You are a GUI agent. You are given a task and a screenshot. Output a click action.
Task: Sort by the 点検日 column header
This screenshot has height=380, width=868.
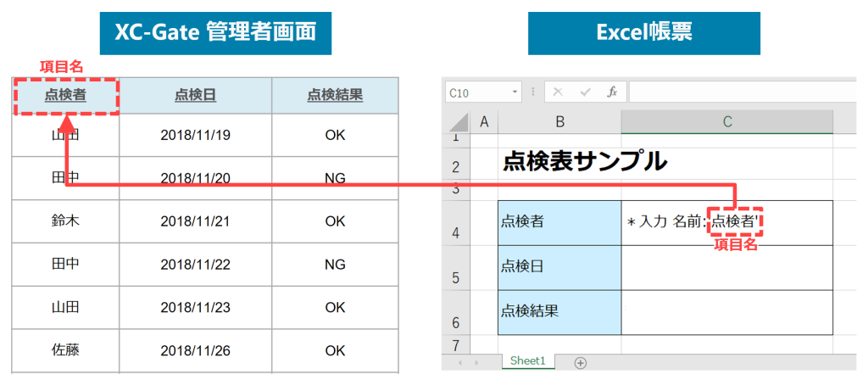[x=195, y=96]
